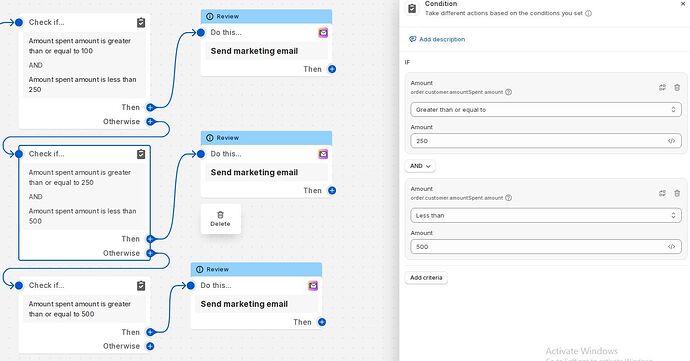This screenshot has height=361, width=690.
Task: Click the third Review banner label
Action: tap(217, 269)
